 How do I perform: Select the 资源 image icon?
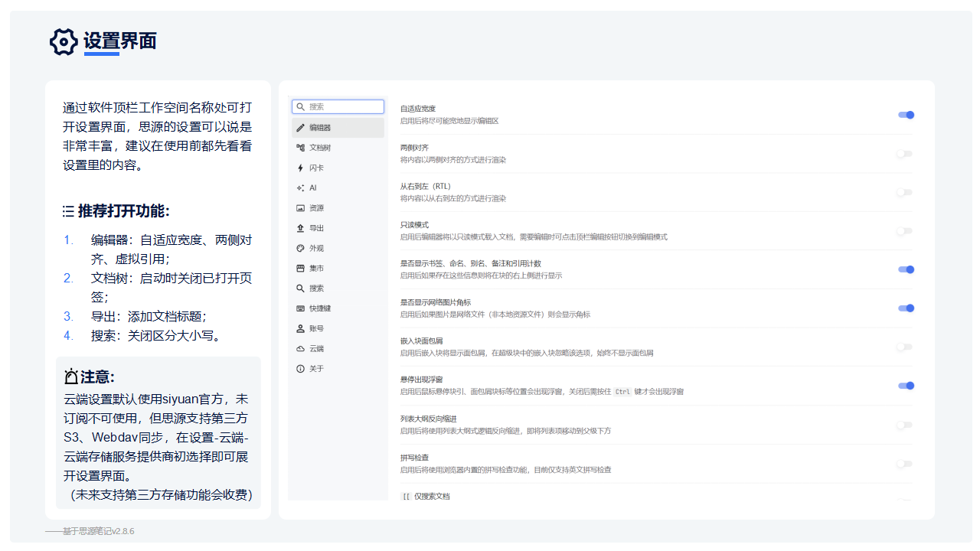299,207
